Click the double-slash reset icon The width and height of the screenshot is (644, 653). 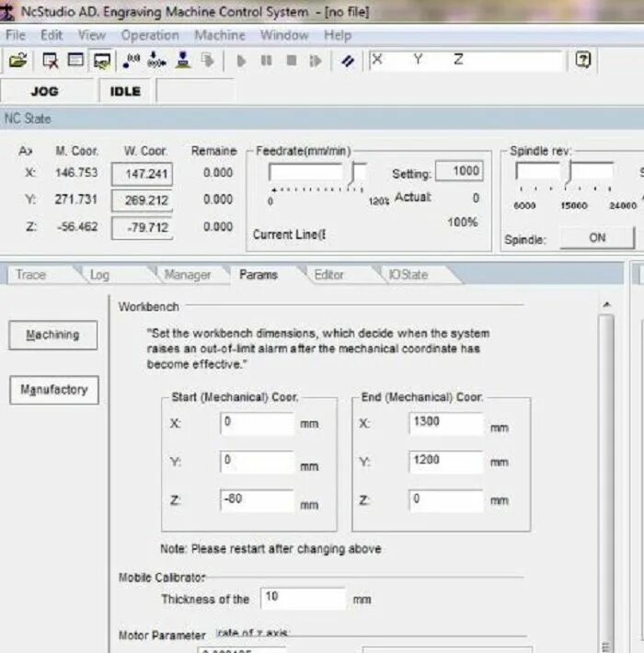coord(348,62)
